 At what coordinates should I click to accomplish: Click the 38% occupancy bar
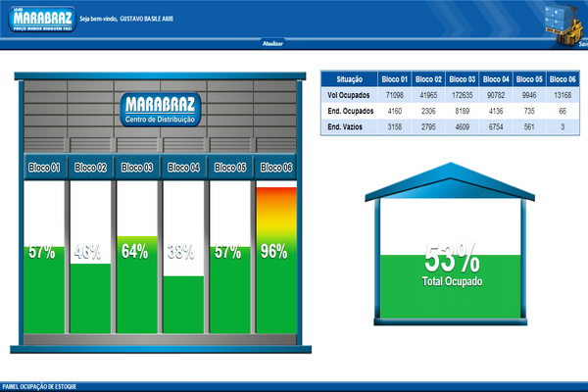pos(184,305)
